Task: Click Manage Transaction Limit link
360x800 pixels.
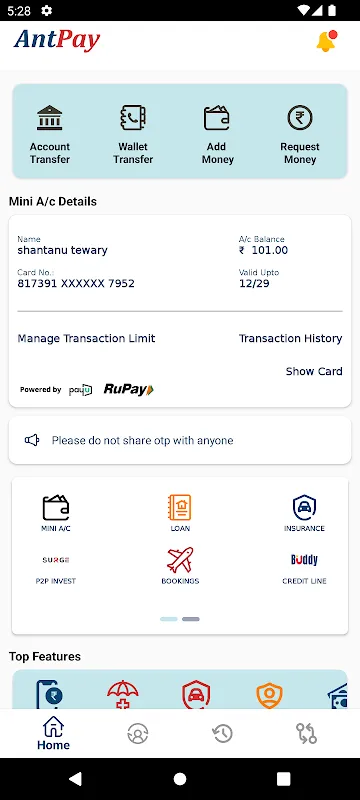Action: (86, 338)
